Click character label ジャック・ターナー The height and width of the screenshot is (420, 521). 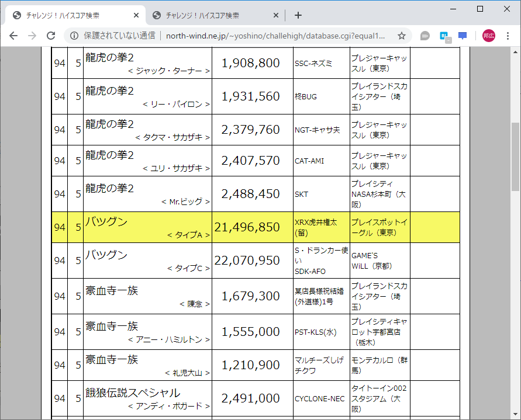(x=169, y=71)
